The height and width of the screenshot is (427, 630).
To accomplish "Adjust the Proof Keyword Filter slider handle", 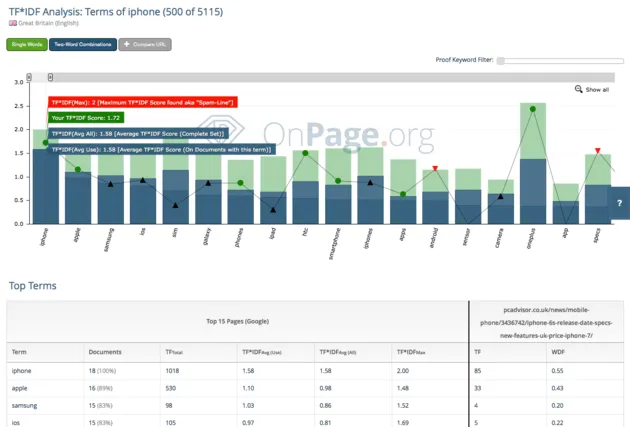I will tap(501, 61).
